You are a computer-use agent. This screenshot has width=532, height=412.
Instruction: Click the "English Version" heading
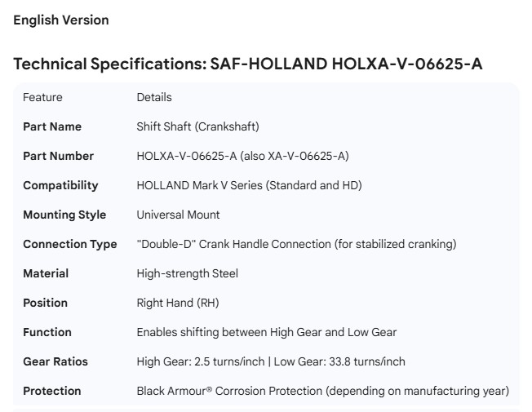coord(61,20)
